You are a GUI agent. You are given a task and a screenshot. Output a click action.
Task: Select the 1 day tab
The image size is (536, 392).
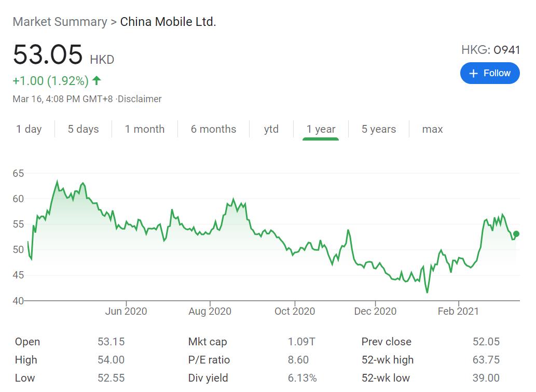[x=29, y=129]
